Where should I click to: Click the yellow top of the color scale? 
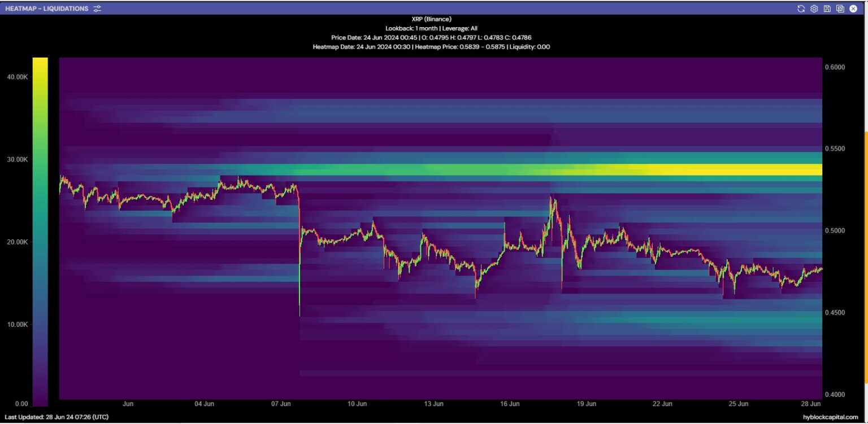pyautogui.click(x=40, y=63)
